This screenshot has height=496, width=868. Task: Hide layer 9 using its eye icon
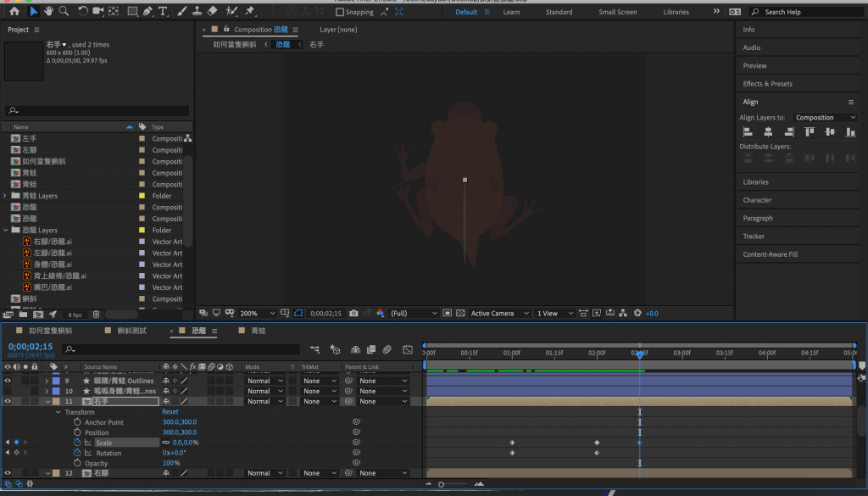(x=8, y=381)
